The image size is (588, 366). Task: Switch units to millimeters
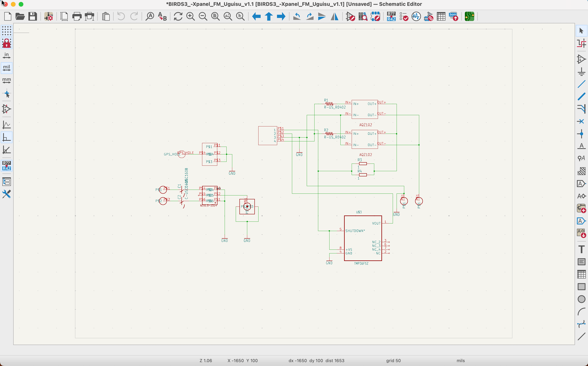7,81
